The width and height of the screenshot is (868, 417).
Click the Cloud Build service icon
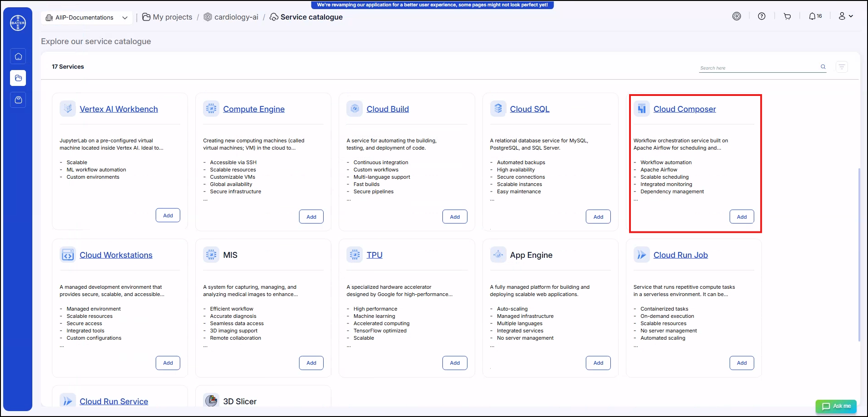point(355,109)
